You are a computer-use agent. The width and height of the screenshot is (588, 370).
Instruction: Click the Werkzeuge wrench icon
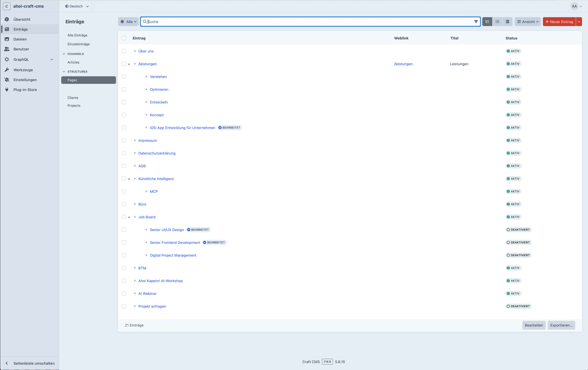[x=7, y=70]
